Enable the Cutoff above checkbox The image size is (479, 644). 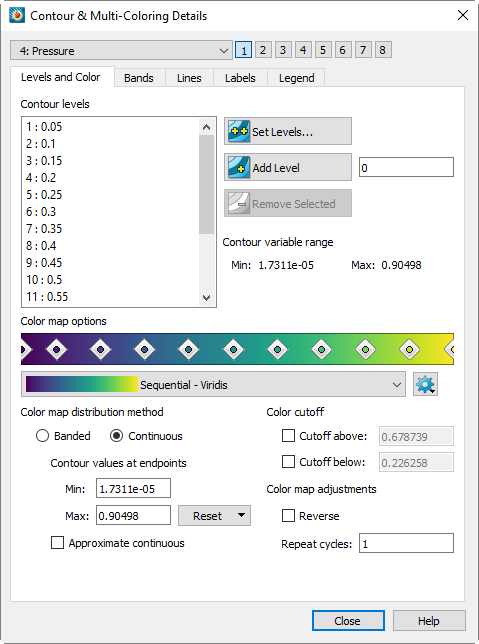pyautogui.click(x=288, y=436)
